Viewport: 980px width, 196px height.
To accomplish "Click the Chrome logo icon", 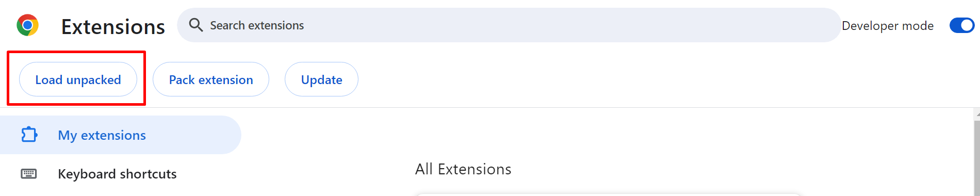I will pyautogui.click(x=27, y=25).
